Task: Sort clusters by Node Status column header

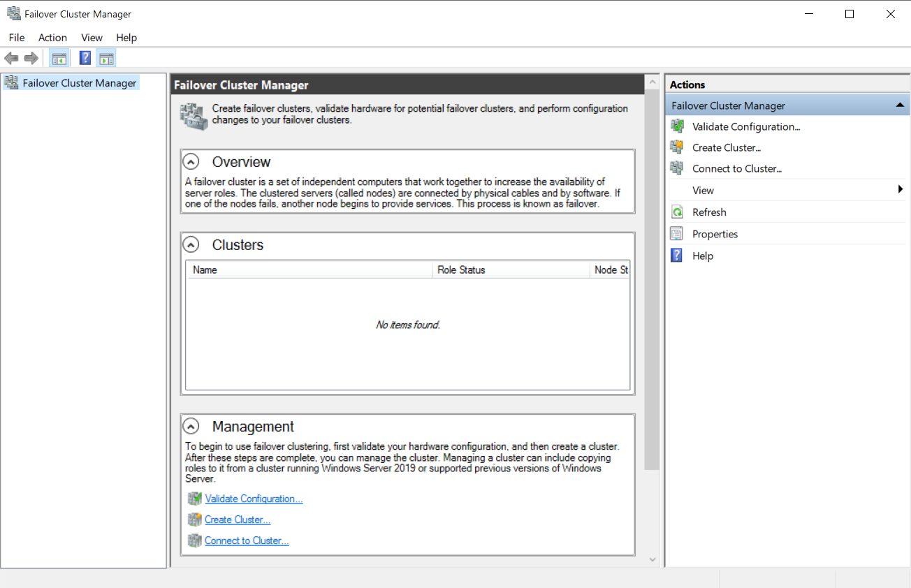Action: 610,270
